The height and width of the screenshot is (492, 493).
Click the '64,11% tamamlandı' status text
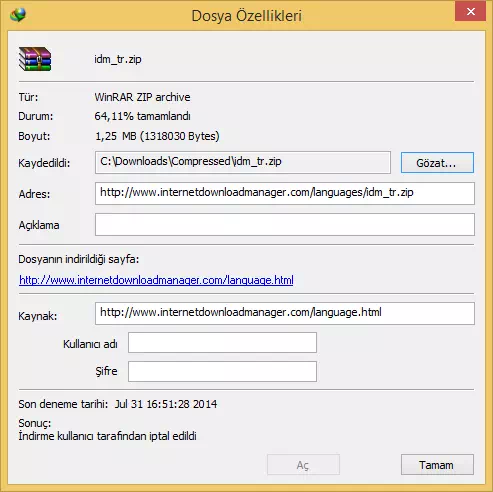pyautogui.click(x=142, y=116)
